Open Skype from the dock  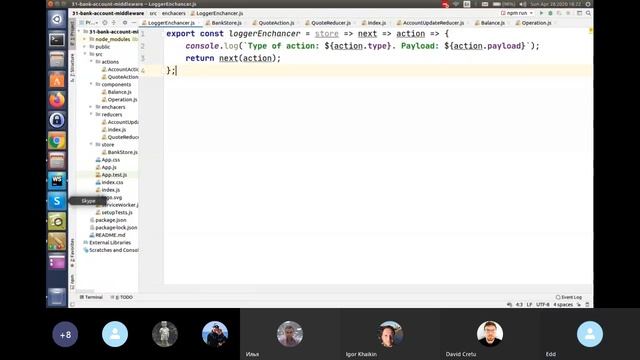coord(57,201)
